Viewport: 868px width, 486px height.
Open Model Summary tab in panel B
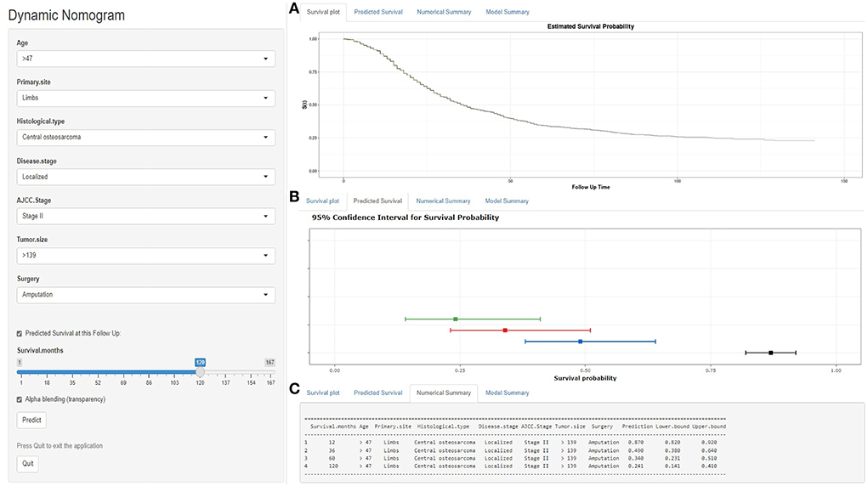pos(507,201)
